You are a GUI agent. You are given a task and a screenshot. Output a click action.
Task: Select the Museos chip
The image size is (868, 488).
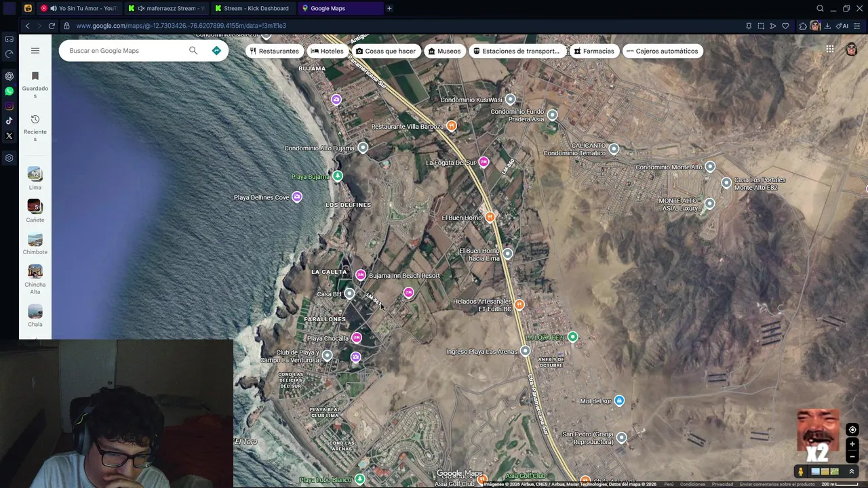444,51
